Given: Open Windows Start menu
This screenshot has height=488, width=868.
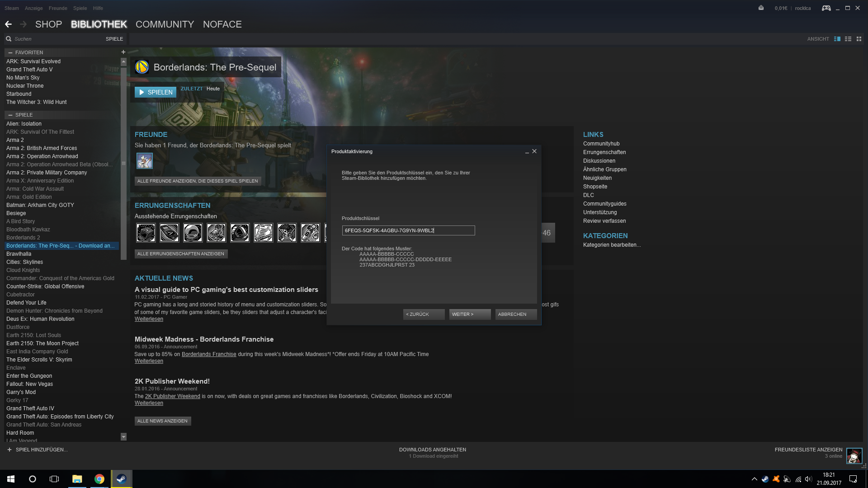Looking at the screenshot, I should tap(11, 479).
